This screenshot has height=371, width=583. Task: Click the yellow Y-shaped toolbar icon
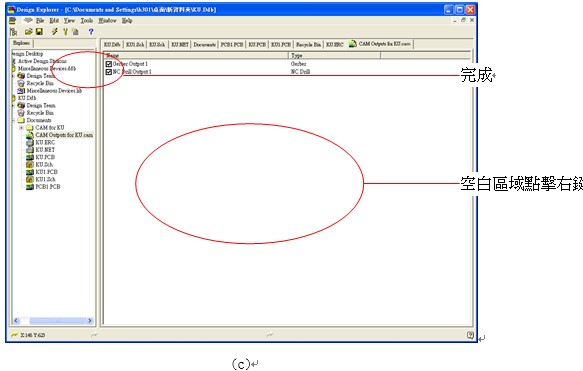point(65,32)
